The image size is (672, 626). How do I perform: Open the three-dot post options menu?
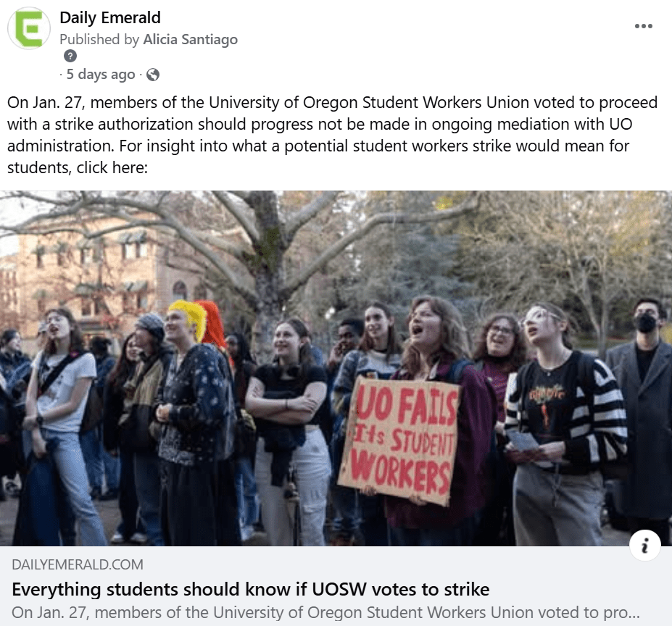[643, 26]
